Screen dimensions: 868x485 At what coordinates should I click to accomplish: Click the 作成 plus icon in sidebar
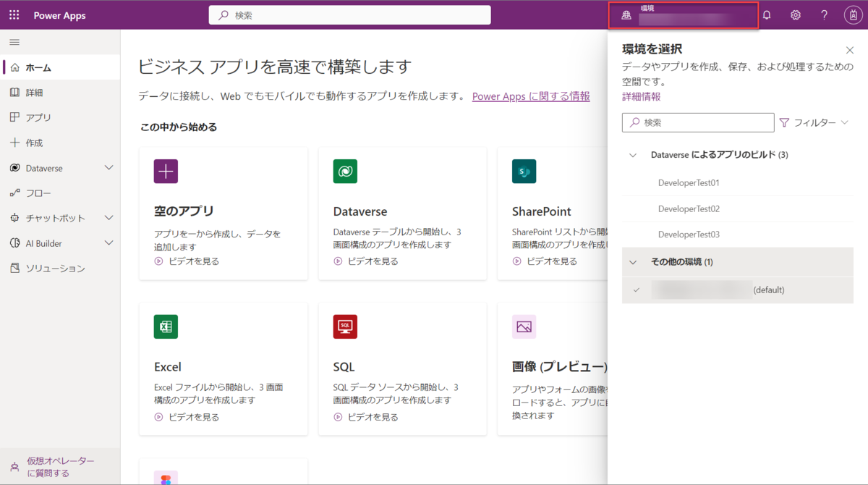point(14,143)
